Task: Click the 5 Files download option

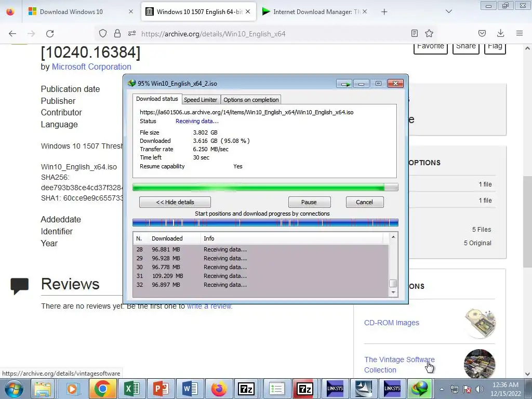Action: tap(482, 230)
